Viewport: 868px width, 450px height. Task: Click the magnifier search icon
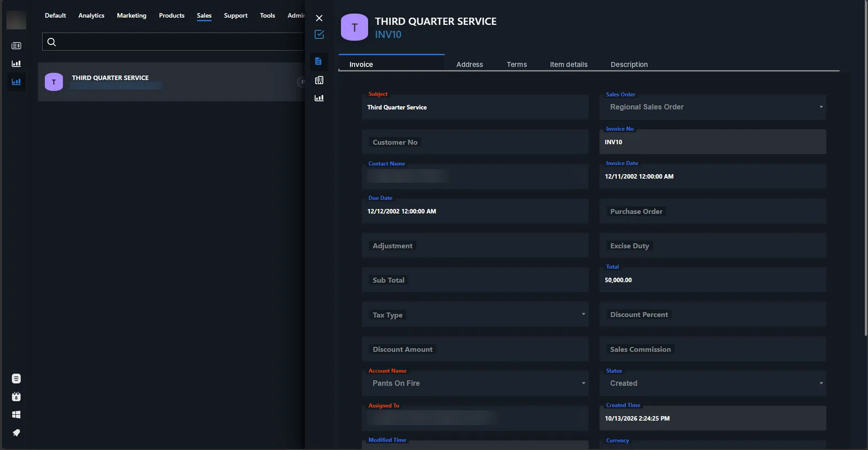52,42
